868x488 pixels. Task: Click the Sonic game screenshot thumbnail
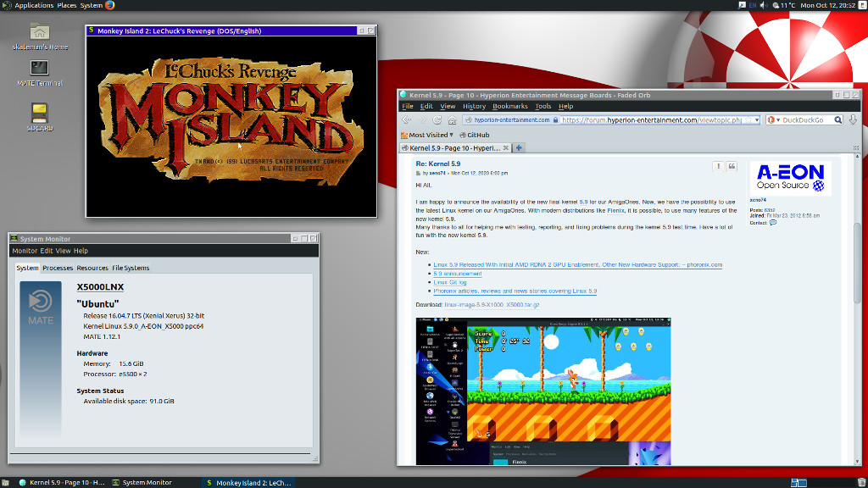[x=543, y=391]
